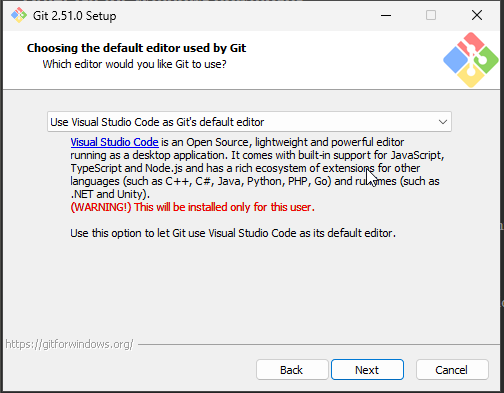Screen dimensions: 504x393
Task: Continue setup with the Next button
Action: tap(367, 370)
